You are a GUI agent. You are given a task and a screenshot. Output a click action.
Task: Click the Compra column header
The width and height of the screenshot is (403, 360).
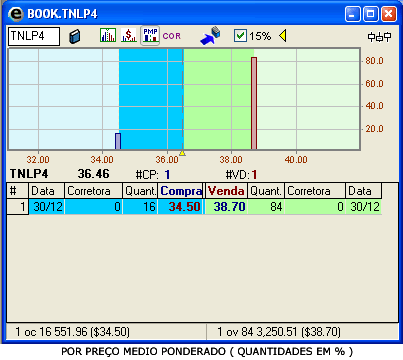[180, 191]
